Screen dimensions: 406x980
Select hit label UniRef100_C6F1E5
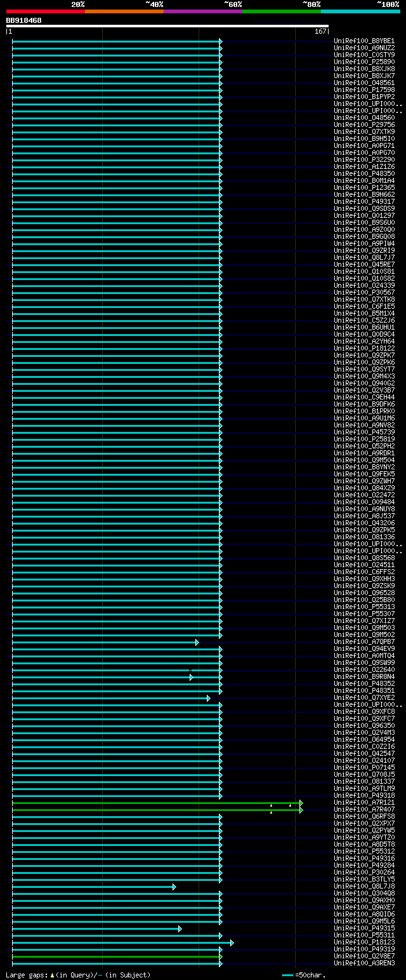(364, 307)
